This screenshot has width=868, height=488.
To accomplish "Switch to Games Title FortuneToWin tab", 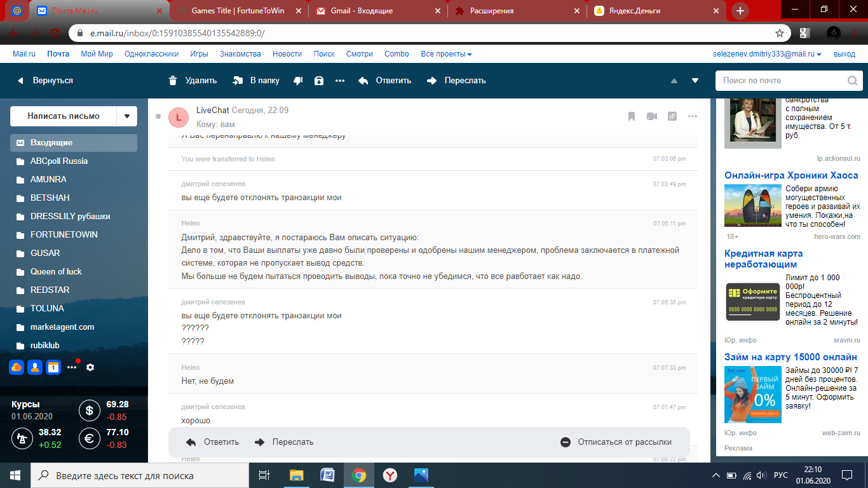I will click(238, 11).
